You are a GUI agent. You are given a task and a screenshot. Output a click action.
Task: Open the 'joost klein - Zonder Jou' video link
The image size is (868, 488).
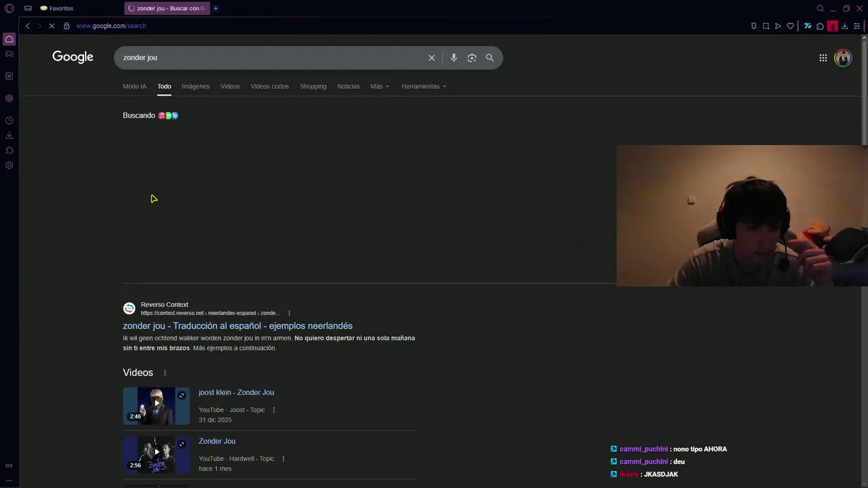(236, 392)
